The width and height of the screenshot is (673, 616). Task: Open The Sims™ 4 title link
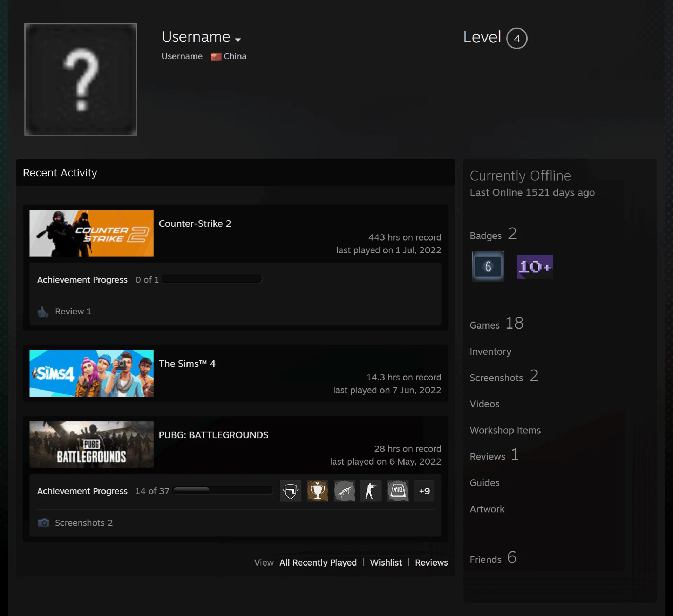(x=187, y=364)
